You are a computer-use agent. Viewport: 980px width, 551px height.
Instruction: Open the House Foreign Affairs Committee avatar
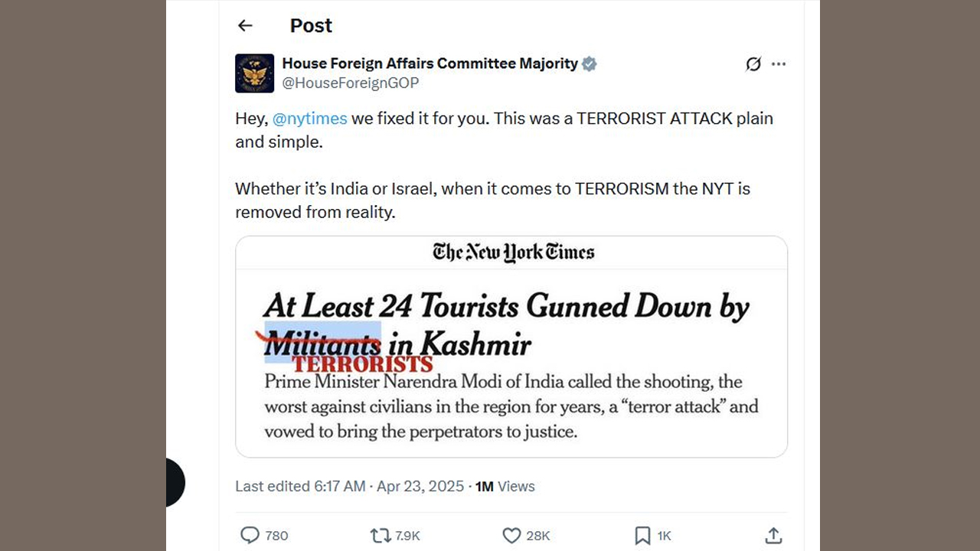(x=254, y=73)
